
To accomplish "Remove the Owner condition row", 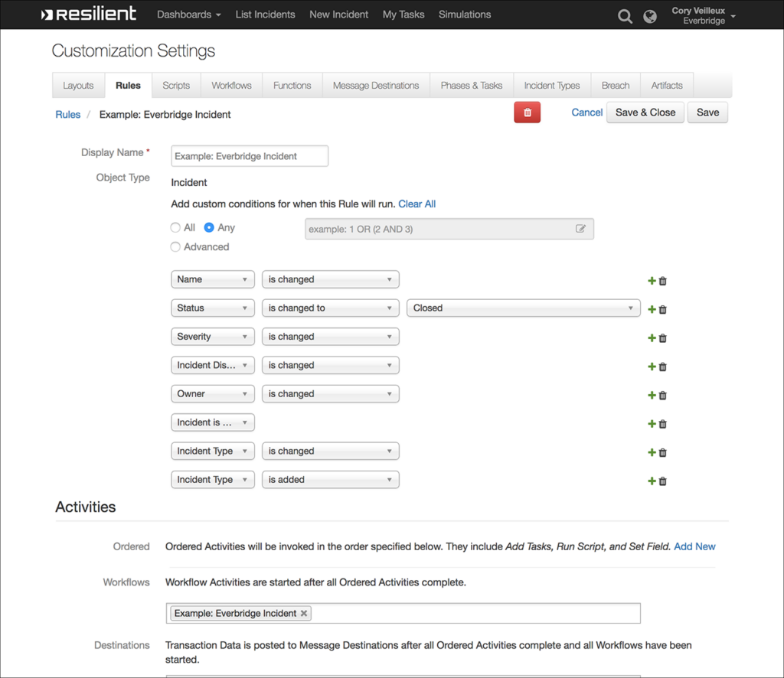I will click(x=663, y=395).
